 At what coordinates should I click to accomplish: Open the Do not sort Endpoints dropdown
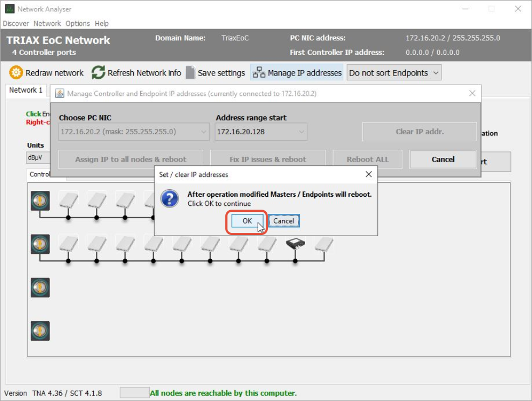click(x=394, y=73)
